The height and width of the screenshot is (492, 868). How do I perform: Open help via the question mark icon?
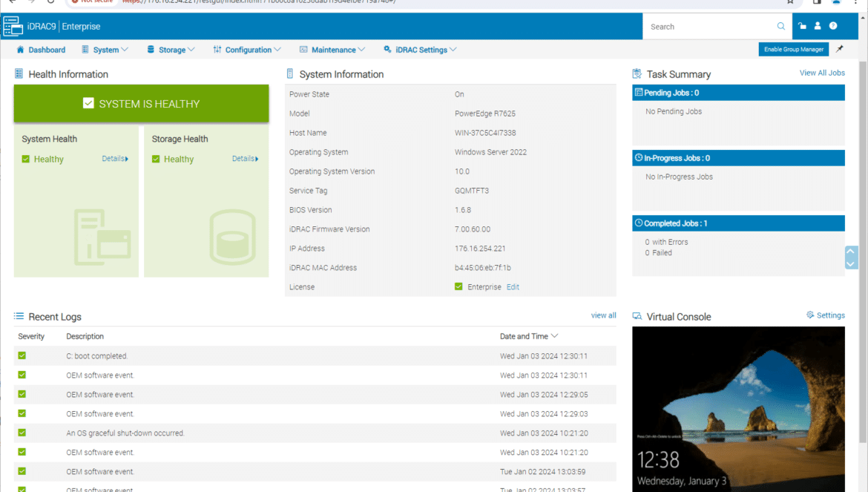pyautogui.click(x=833, y=26)
